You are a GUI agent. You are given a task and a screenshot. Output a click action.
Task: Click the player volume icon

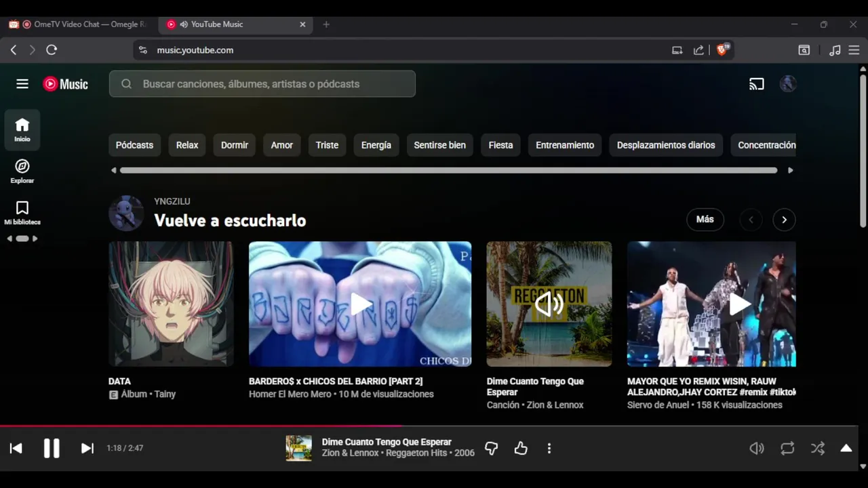pyautogui.click(x=757, y=448)
